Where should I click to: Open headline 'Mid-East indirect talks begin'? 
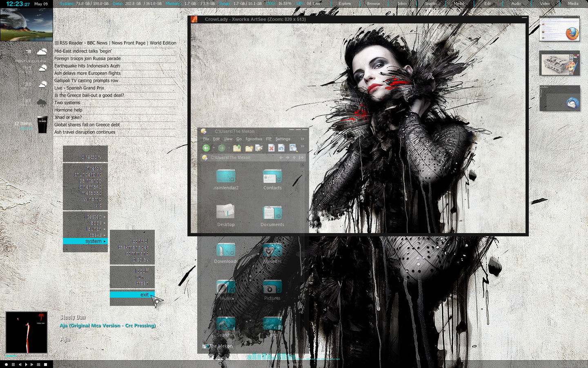tap(83, 51)
